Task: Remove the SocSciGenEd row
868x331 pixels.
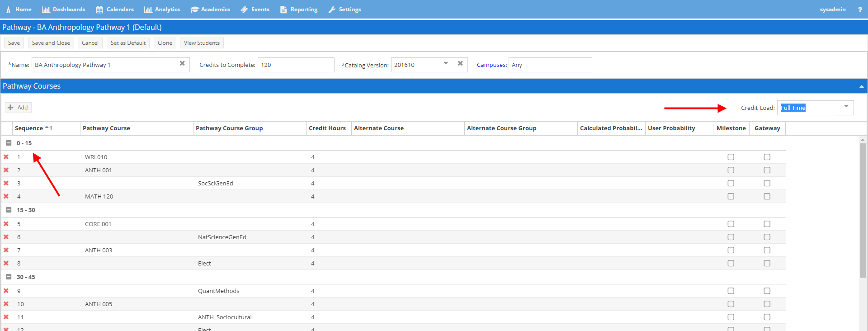Action: tap(6, 183)
